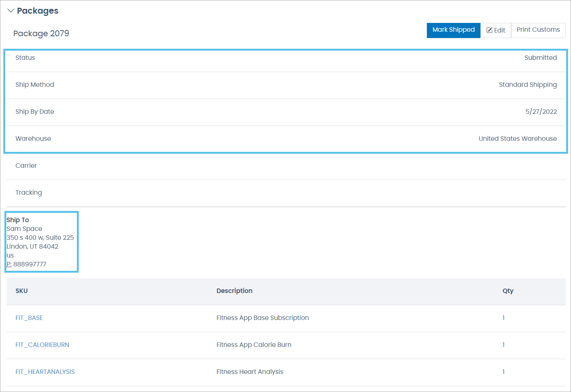Screen dimensions: 571x392
Task: Click the Print Customs button
Action: tap(538, 30)
